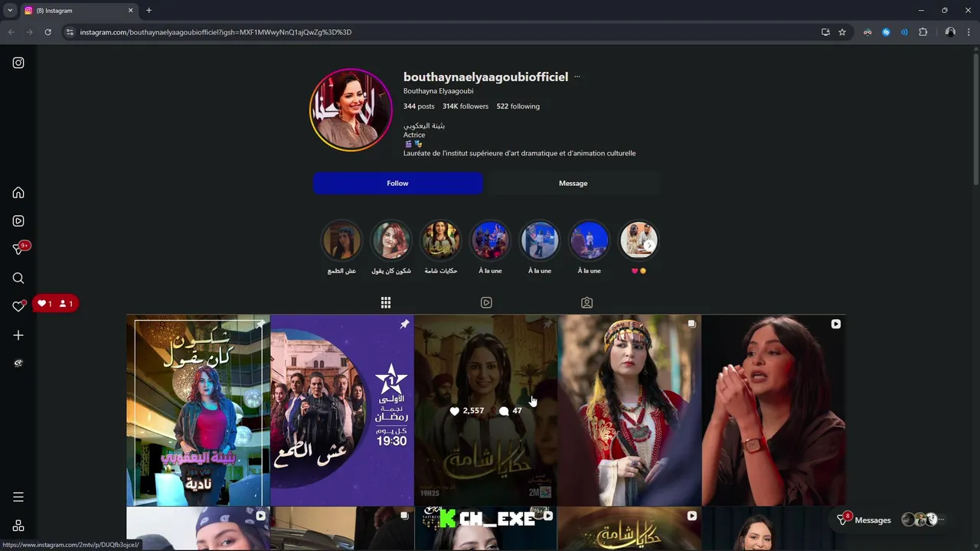Viewport: 980px width, 551px height.
Task: Open the 314K followers list
Action: point(465,106)
